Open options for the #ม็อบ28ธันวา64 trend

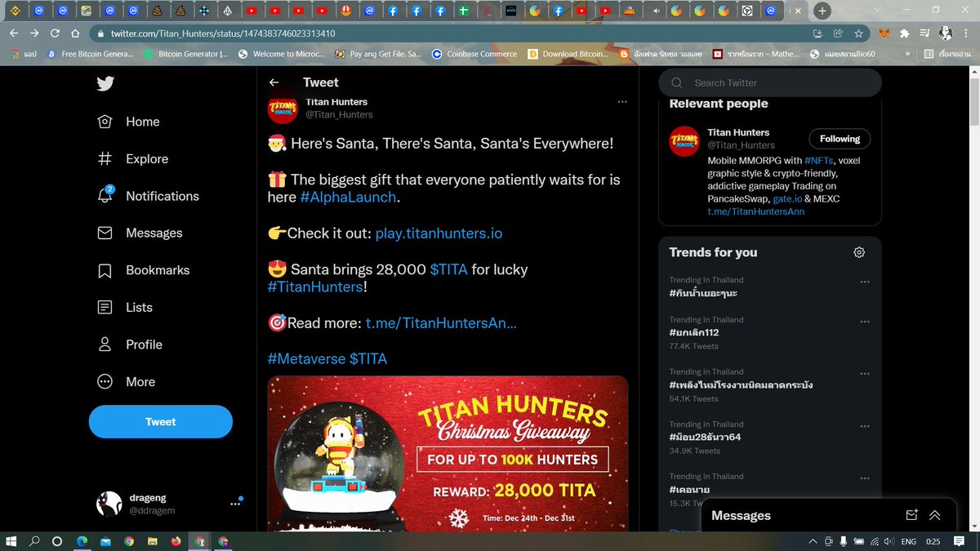coord(865,426)
